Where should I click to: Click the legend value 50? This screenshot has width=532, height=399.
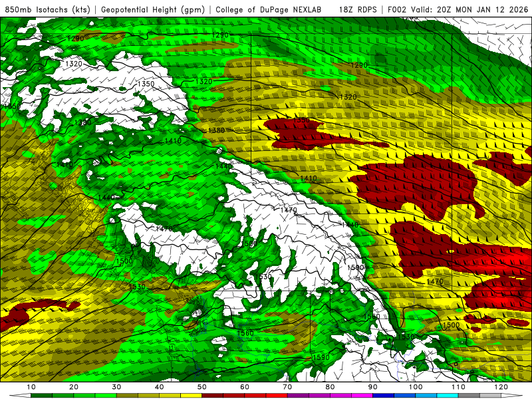tap(202, 387)
